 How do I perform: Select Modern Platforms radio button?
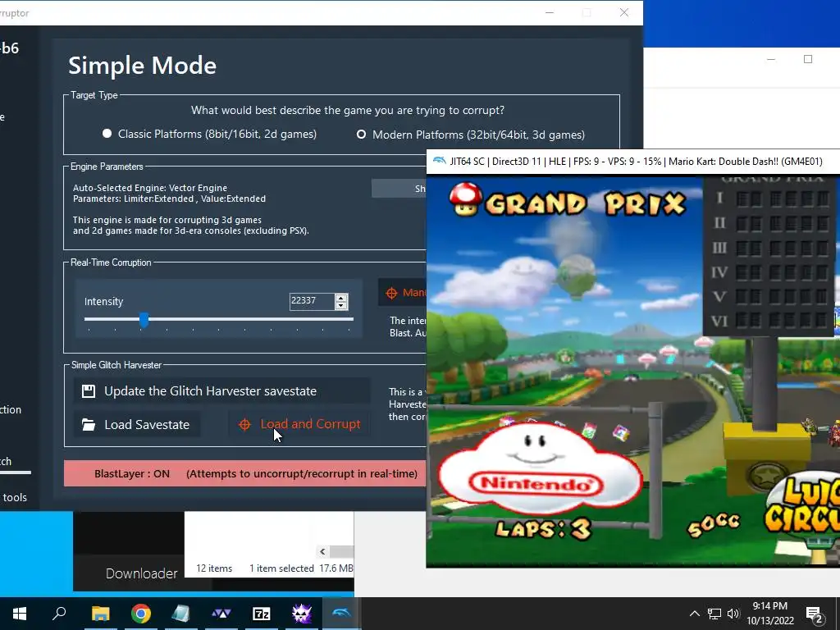pyautogui.click(x=362, y=135)
